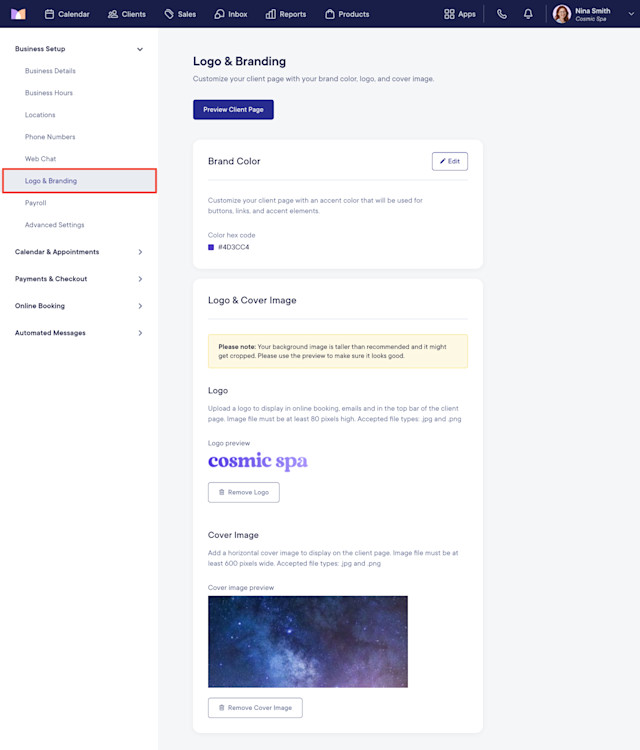The image size is (640, 750).
Task: Click the Preview Client Page button
Action: [233, 110]
